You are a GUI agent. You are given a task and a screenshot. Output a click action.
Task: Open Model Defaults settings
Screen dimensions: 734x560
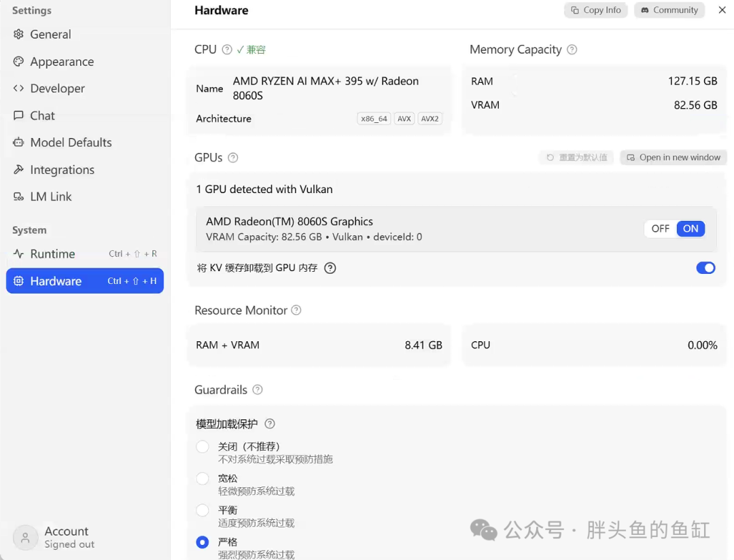[85, 142]
